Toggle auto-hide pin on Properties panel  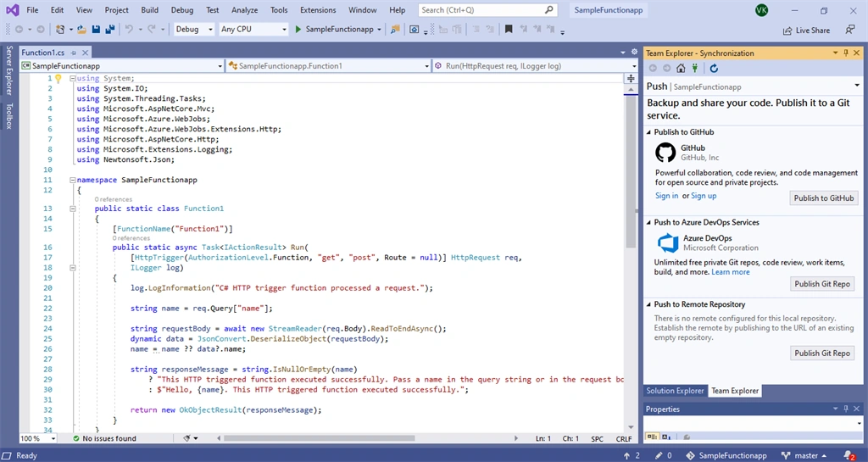(x=846, y=409)
